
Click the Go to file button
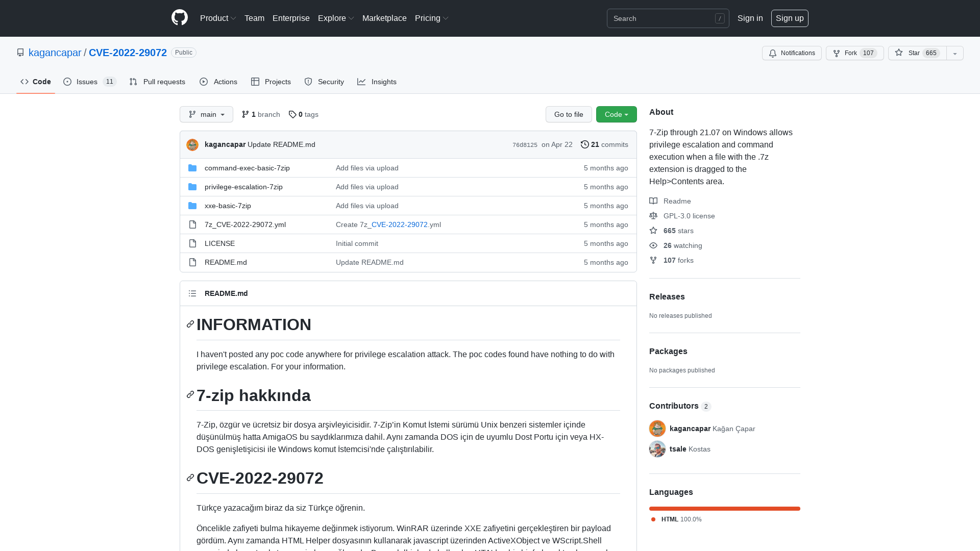(x=569, y=114)
